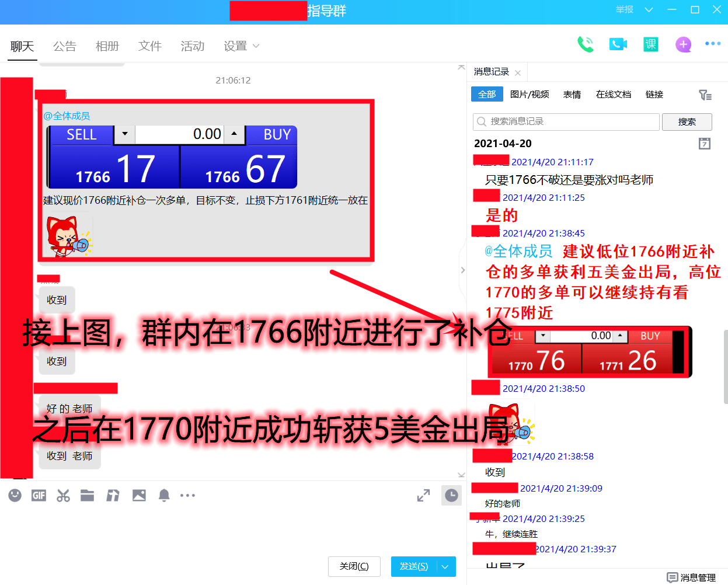Select the screenshot scissors tool
The width and height of the screenshot is (728, 585).
point(63,495)
